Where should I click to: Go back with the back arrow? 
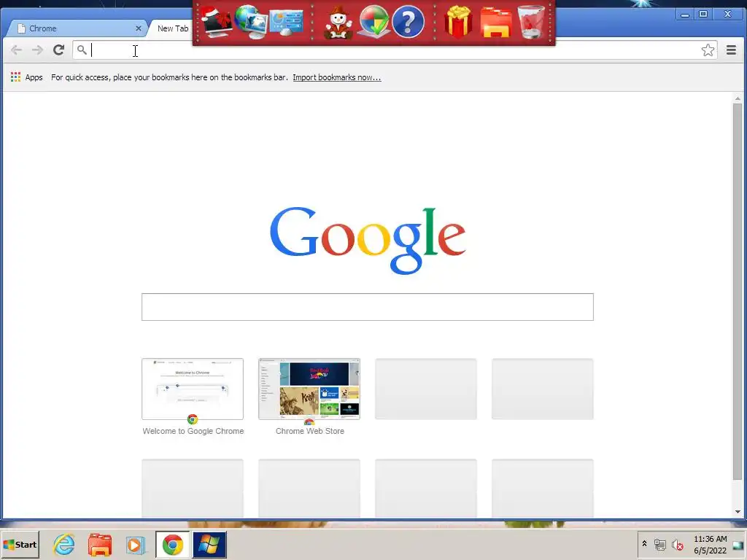point(16,50)
